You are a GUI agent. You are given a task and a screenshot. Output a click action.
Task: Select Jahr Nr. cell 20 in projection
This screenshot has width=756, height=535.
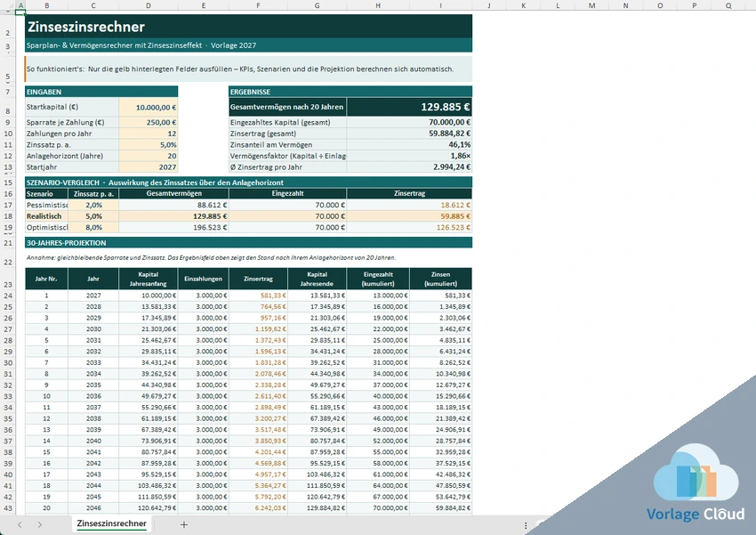pos(46,508)
